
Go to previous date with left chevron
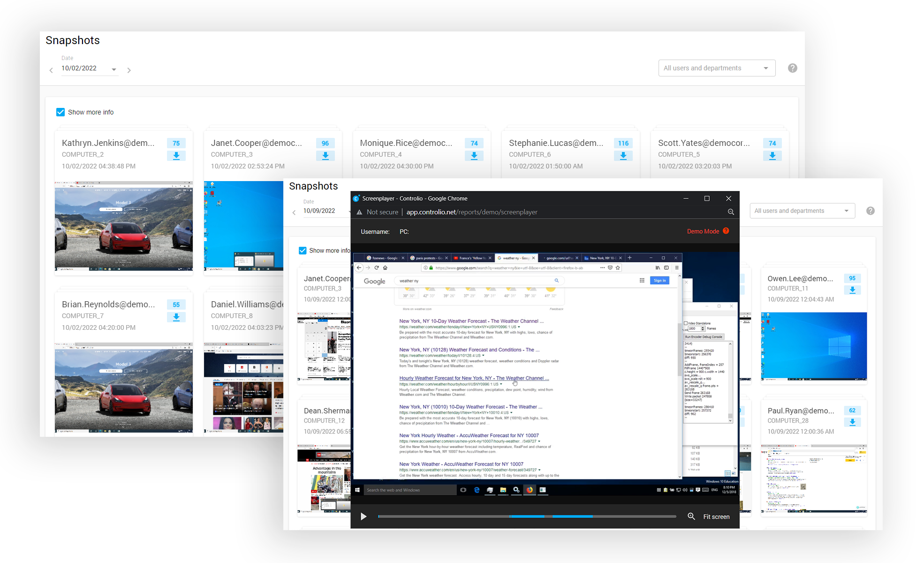[52, 70]
